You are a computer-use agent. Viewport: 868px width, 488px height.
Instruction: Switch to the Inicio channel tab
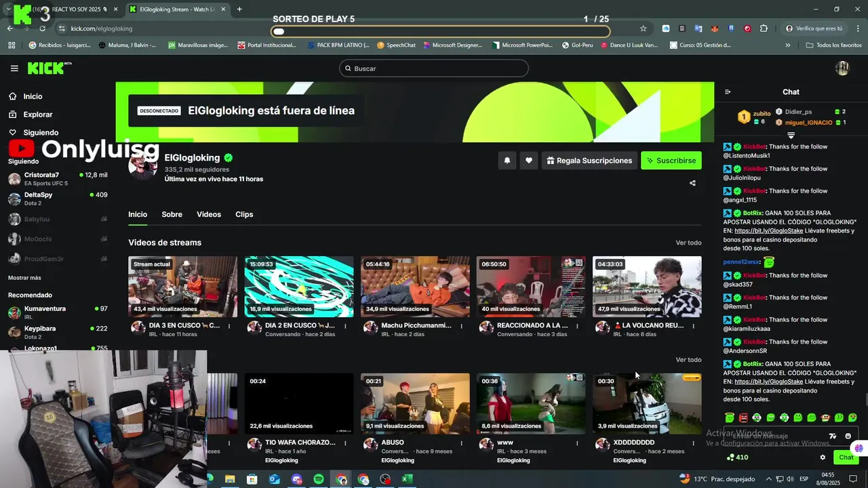point(138,214)
